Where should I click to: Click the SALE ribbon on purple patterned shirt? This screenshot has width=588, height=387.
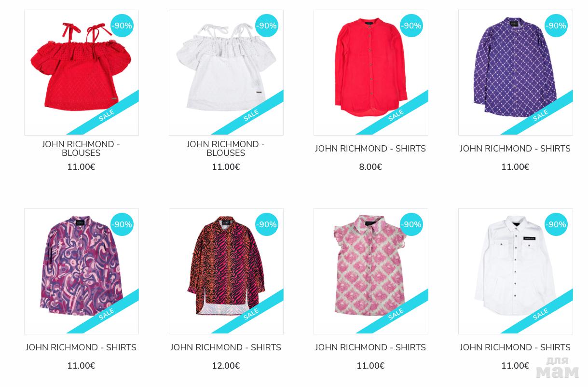540,115
